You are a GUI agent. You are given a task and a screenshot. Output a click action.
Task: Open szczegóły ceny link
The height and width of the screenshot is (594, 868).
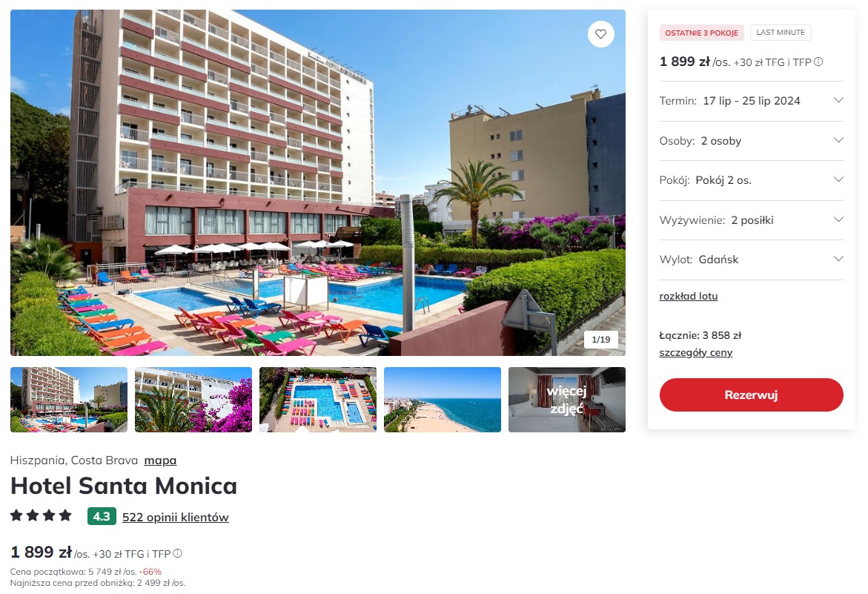pos(695,353)
